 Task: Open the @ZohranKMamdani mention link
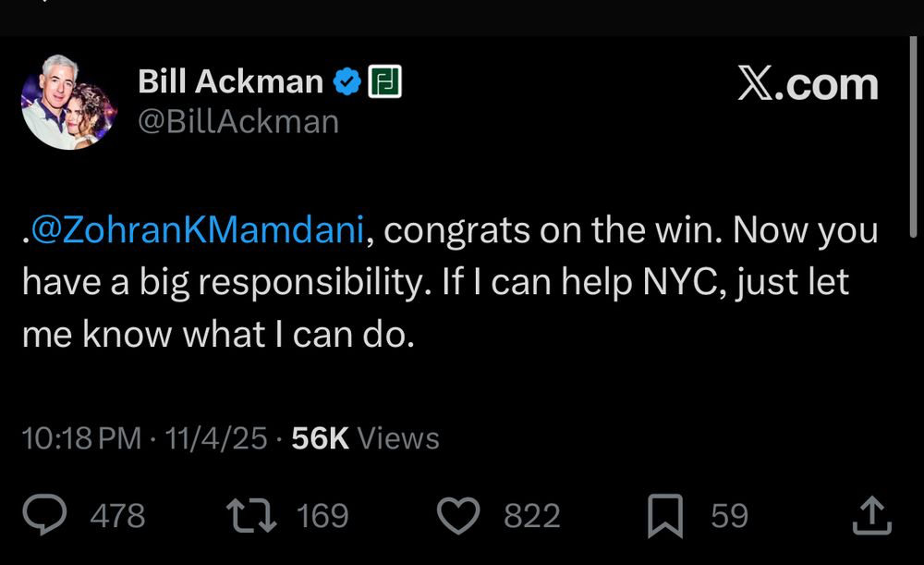(199, 231)
